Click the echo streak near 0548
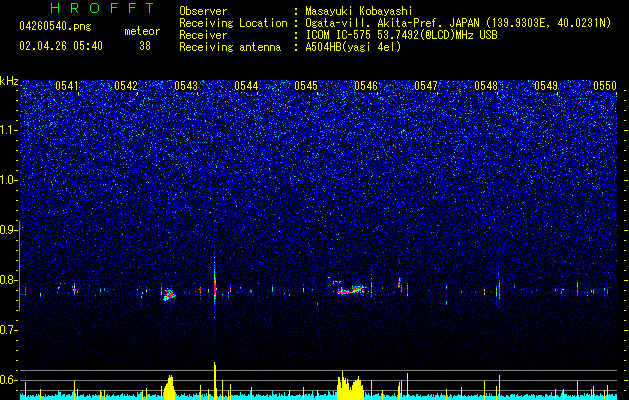The image size is (629, 400). pos(499,286)
